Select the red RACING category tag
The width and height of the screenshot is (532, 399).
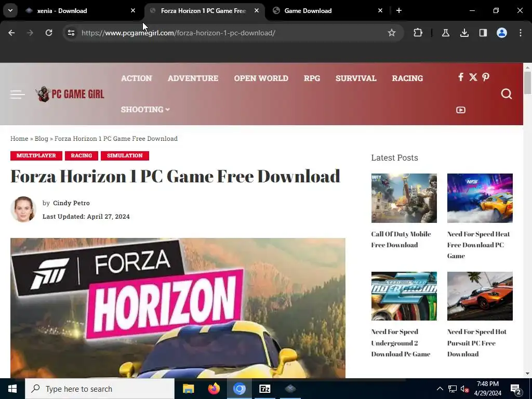coord(82,155)
